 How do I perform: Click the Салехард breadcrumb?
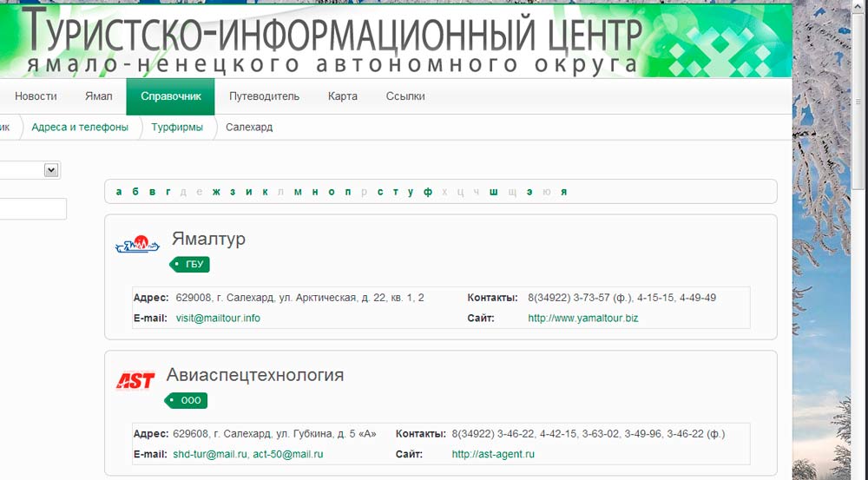pyautogui.click(x=249, y=128)
